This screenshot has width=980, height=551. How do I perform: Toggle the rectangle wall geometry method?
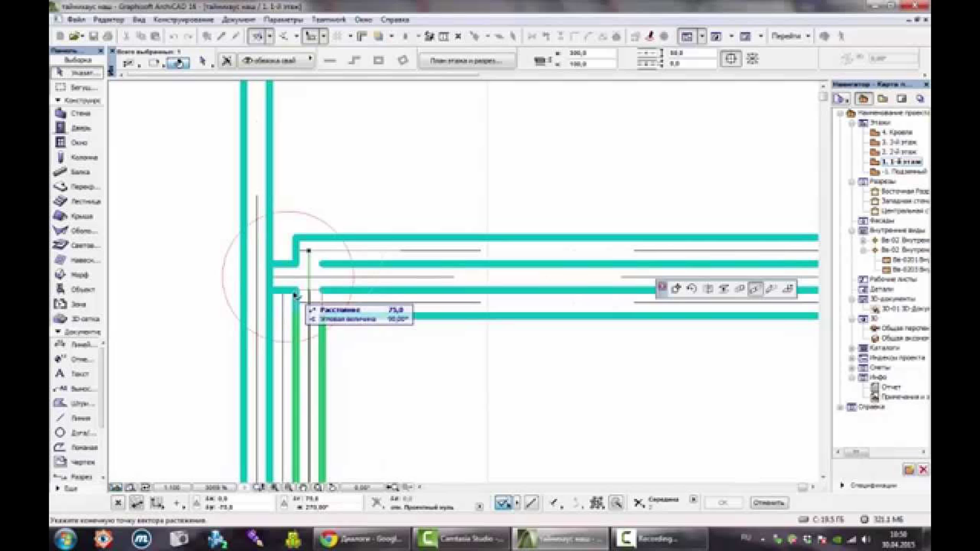378,60
